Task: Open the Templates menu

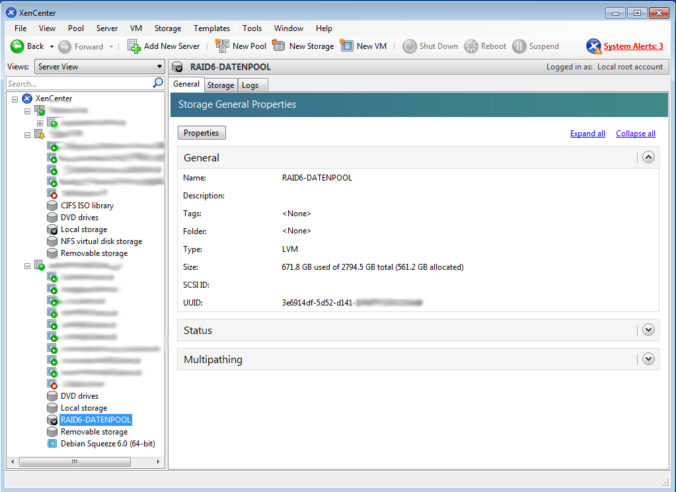Action: tap(212, 28)
